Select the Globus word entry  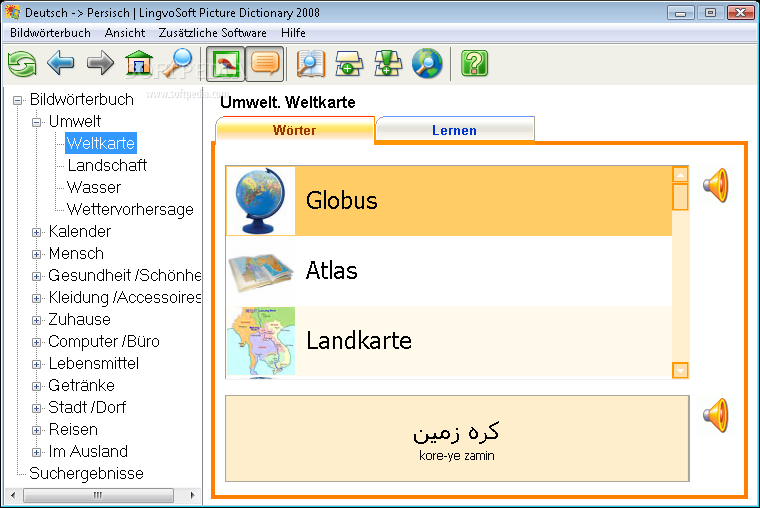449,201
